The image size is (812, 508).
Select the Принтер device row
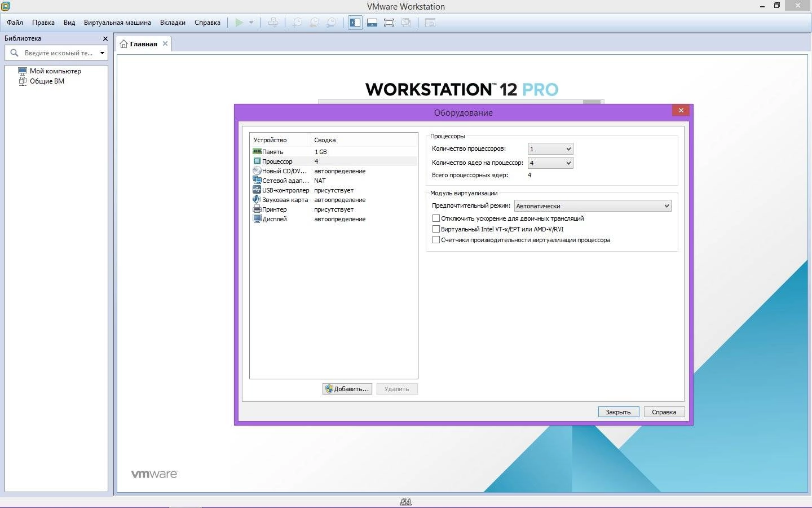(x=334, y=209)
